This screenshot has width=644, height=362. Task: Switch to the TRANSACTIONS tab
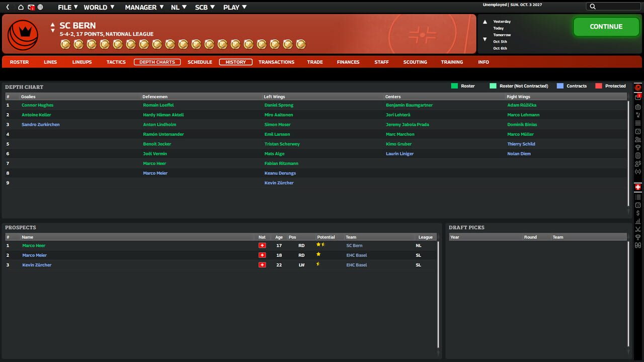(276, 62)
